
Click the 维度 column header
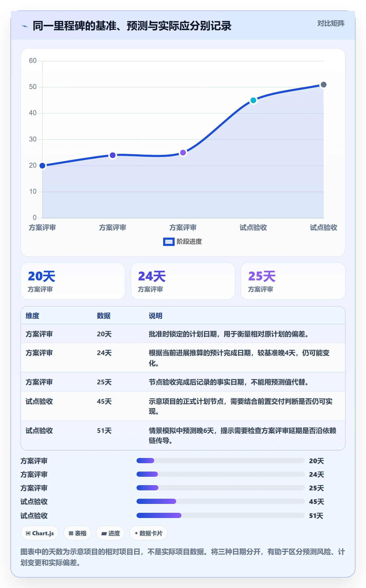tap(32, 316)
